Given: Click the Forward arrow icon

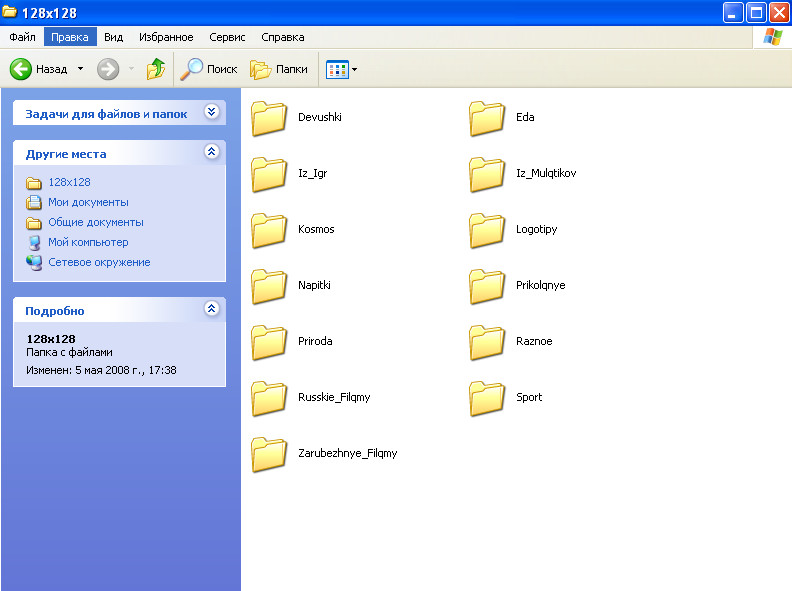Looking at the screenshot, I should click(x=108, y=69).
